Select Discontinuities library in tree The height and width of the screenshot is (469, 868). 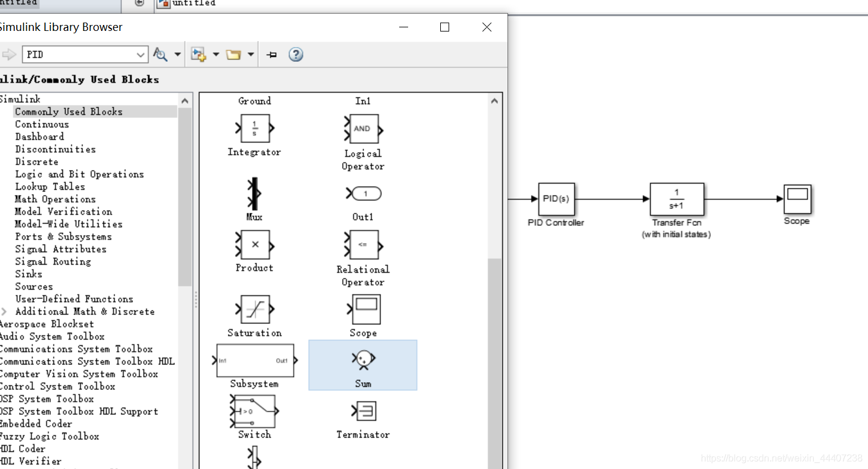pyautogui.click(x=55, y=149)
